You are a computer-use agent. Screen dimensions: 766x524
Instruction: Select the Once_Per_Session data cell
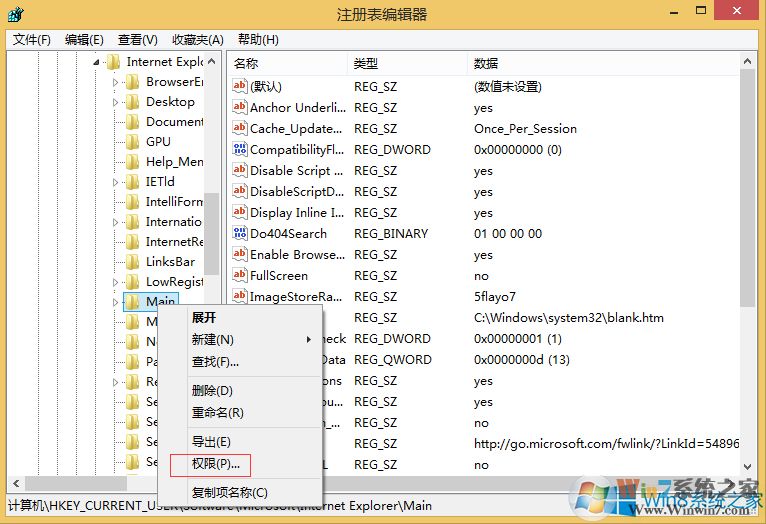coord(525,128)
